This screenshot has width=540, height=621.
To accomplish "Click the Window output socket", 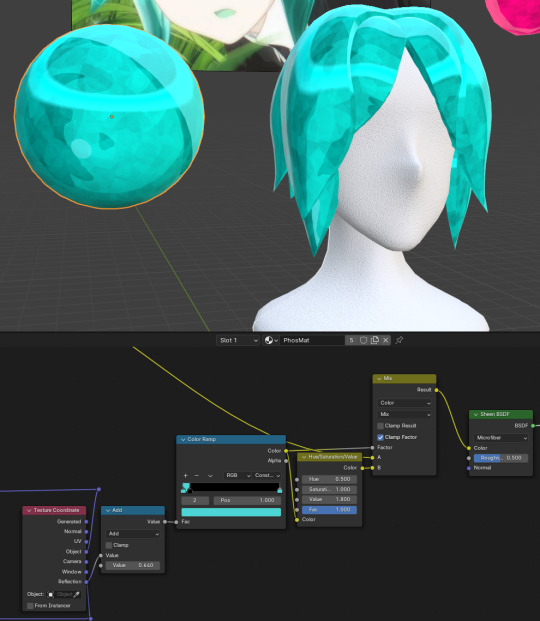I will pyautogui.click(x=86, y=572).
